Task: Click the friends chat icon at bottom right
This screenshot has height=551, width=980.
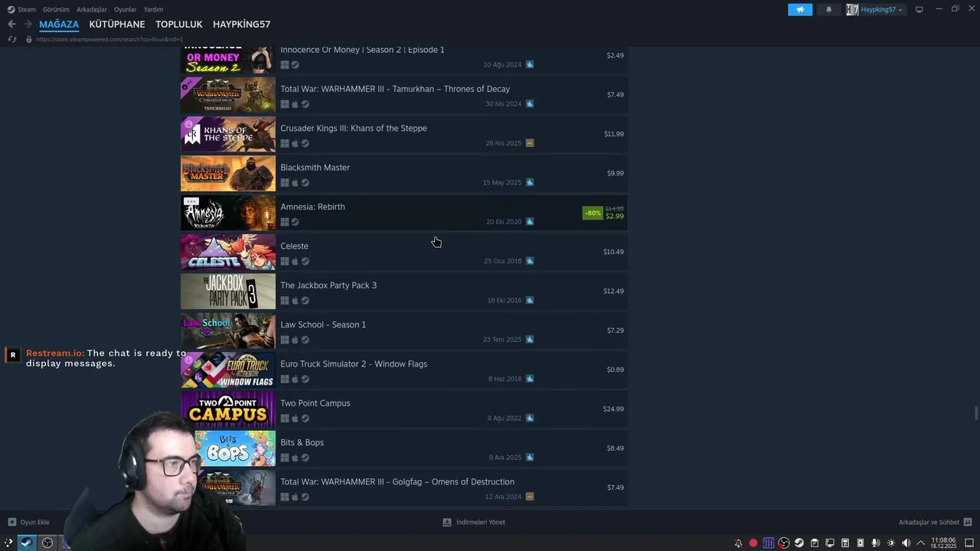Action: pyautogui.click(x=968, y=522)
